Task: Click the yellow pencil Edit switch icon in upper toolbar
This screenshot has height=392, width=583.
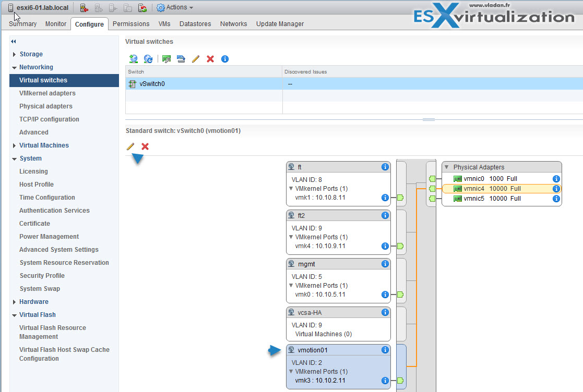Action: pyautogui.click(x=196, y=59)
